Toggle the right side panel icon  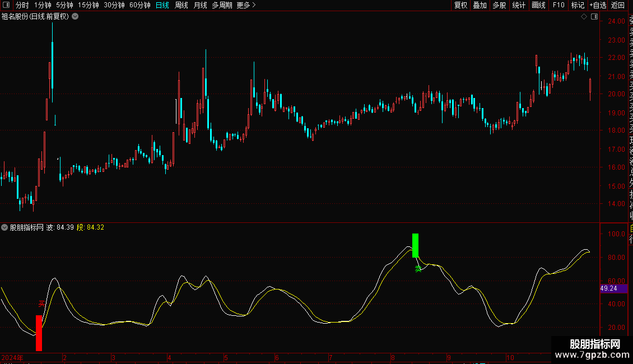[x=594, y=17]
